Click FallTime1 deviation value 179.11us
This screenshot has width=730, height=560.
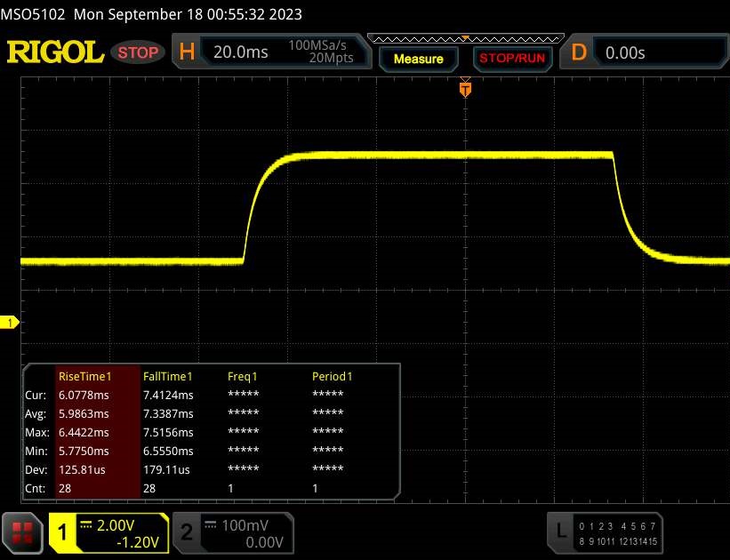coord(166,469)
